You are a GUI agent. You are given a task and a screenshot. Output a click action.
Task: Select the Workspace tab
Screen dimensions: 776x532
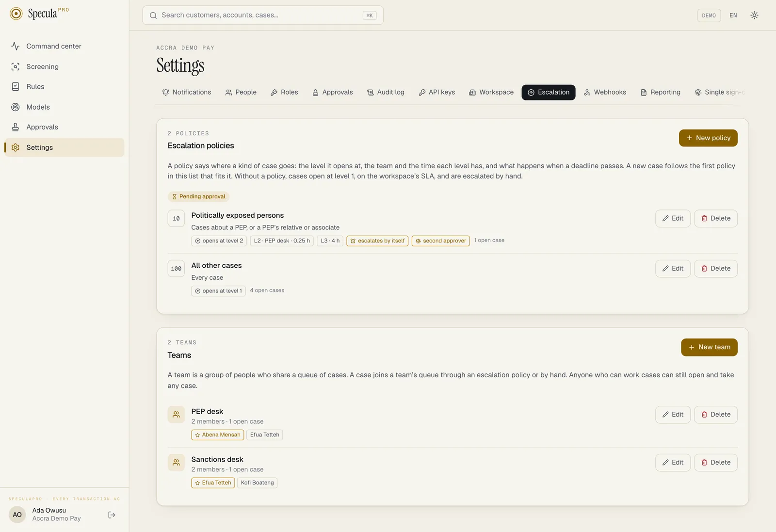coord(491,92)
